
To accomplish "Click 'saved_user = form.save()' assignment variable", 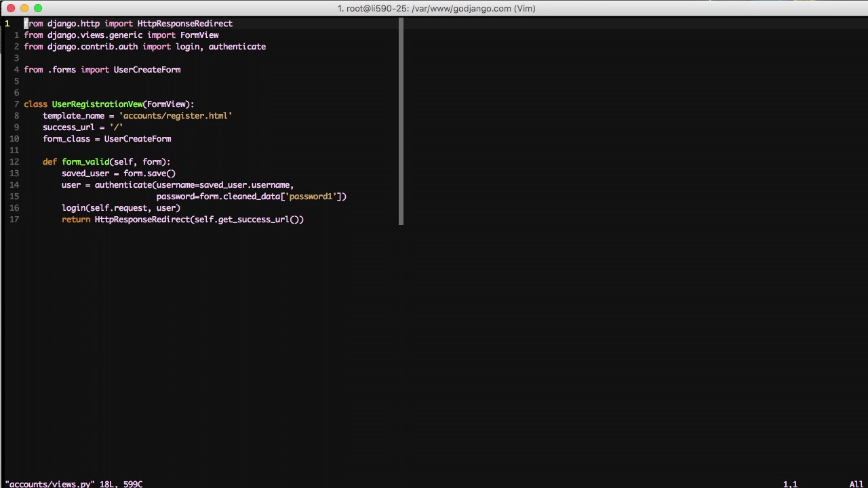I will (x=85, y=174).
